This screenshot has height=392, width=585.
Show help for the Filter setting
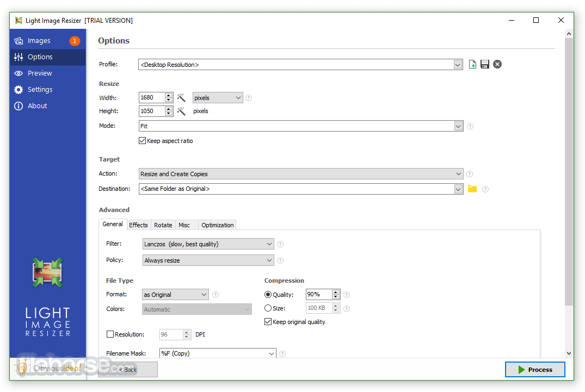[280, 244]
